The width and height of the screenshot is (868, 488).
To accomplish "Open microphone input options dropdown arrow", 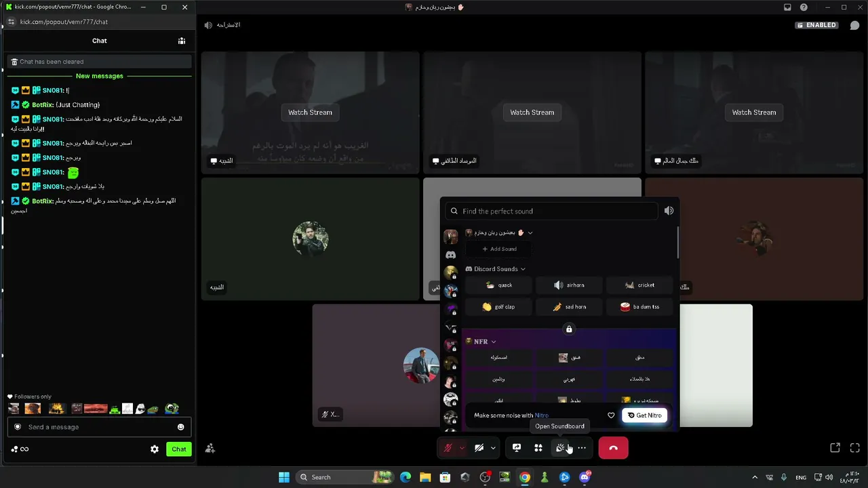I will [462, 448].
